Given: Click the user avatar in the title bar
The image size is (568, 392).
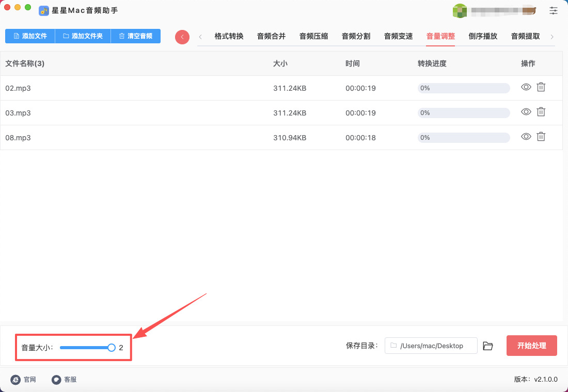Looking at the screenshot, I should [460, 10].
